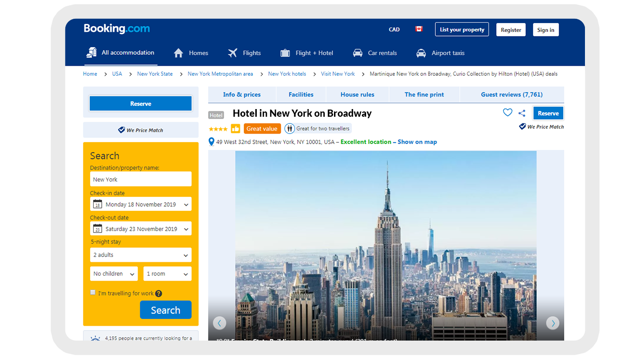Screen dimensions: 644x356
Task: Click the check-in calendar icon
Action: (97, 204)
